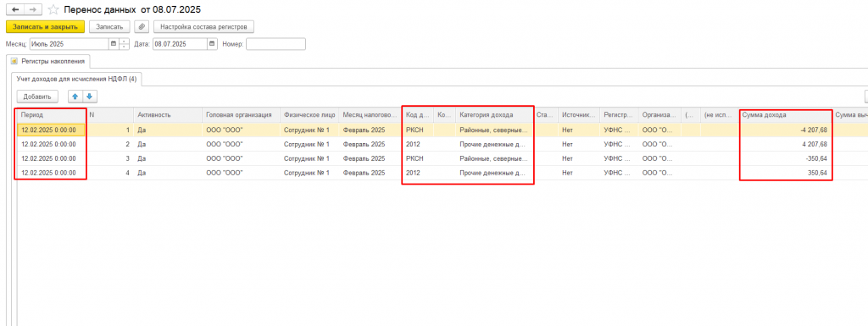
Task: Save document with Записать button
Action: pos(109,26)
